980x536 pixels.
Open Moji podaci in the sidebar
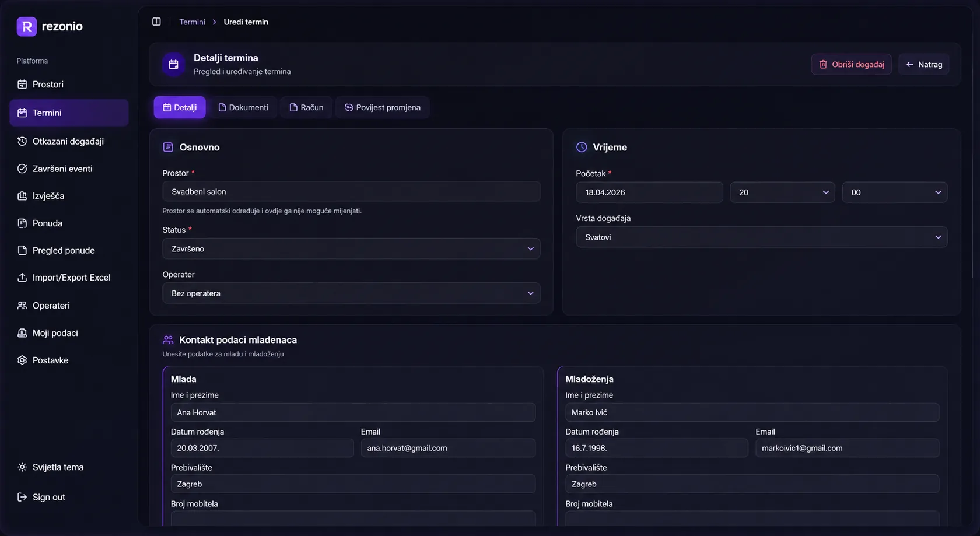[69, 332]
